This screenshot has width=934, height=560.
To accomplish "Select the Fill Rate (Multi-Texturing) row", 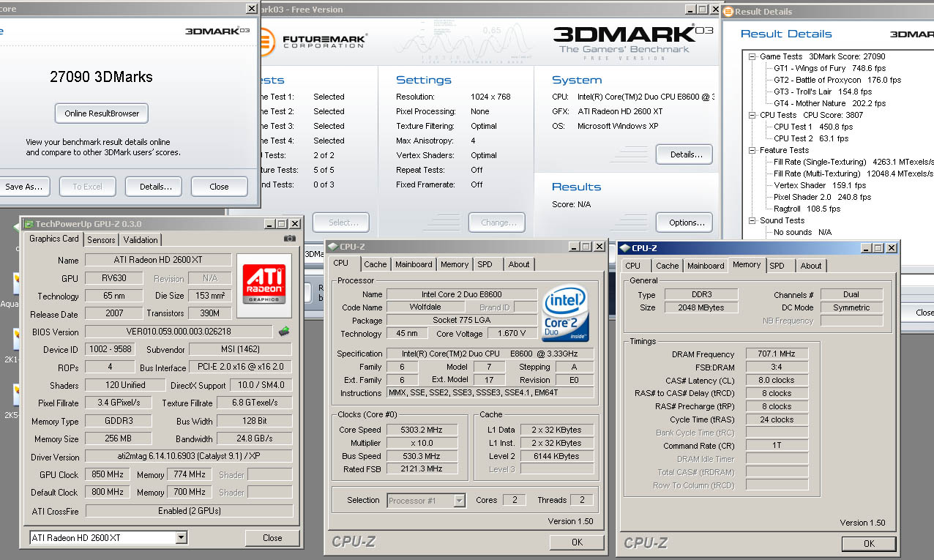I will [853, 173].
